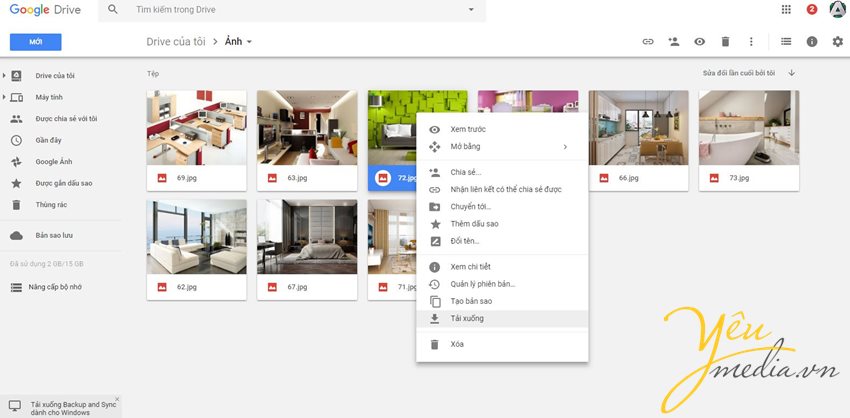Choose Nhận liên kết có thể chia sẻ được
850x418 pixels.
coord(502,190)
